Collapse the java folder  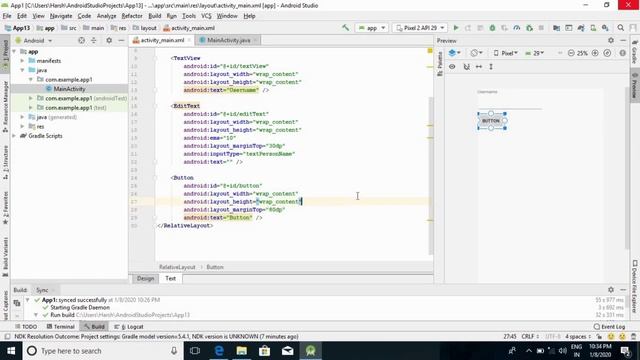point(22,70)
